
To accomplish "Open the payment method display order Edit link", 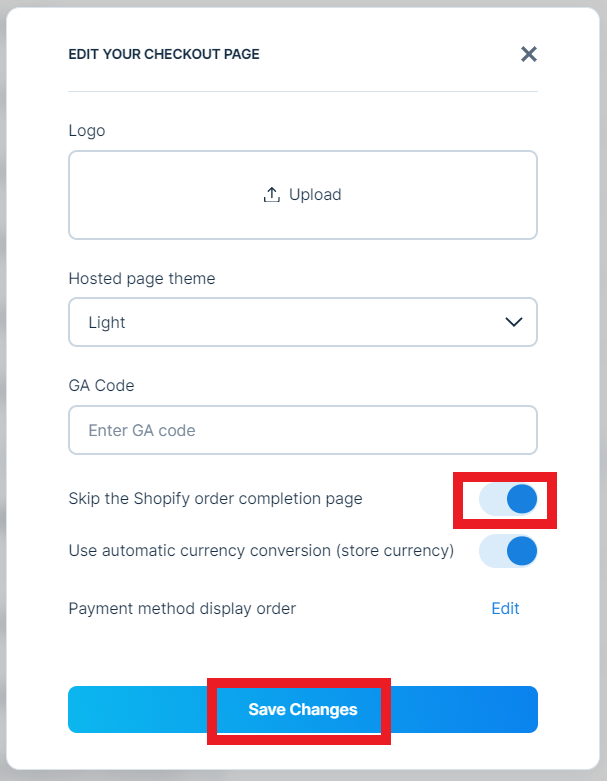I will 505,608.
